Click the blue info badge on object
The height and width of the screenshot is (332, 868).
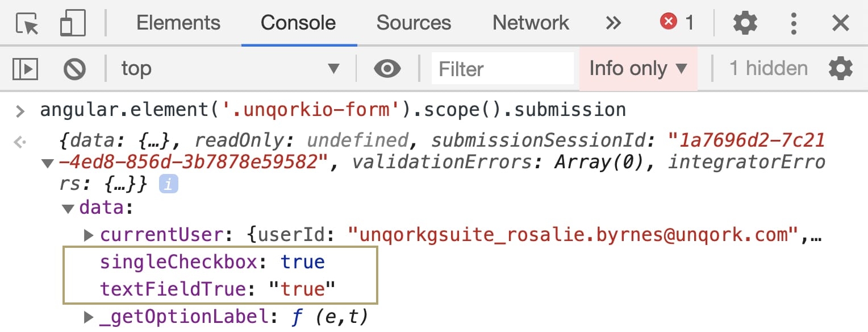(168, 184)
